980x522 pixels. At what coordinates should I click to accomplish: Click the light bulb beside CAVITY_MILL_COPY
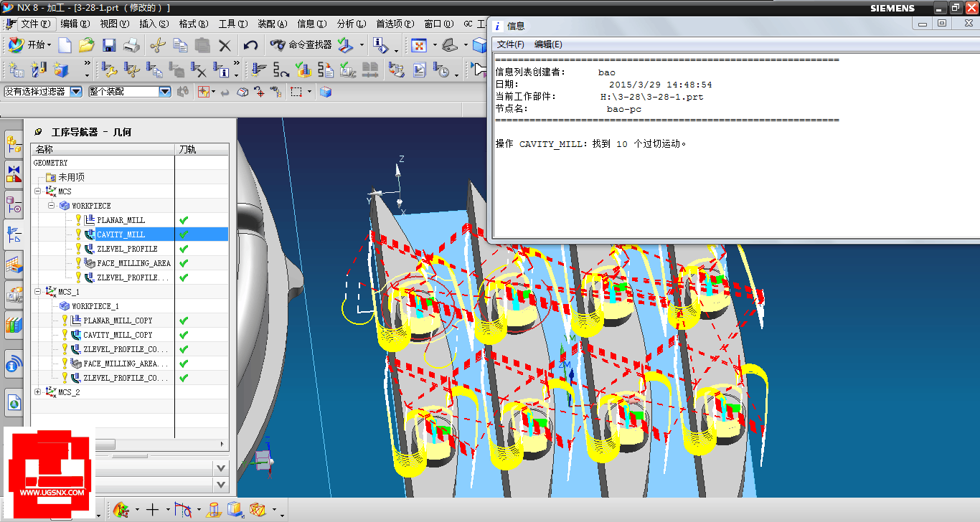click(x=65, y=335)
